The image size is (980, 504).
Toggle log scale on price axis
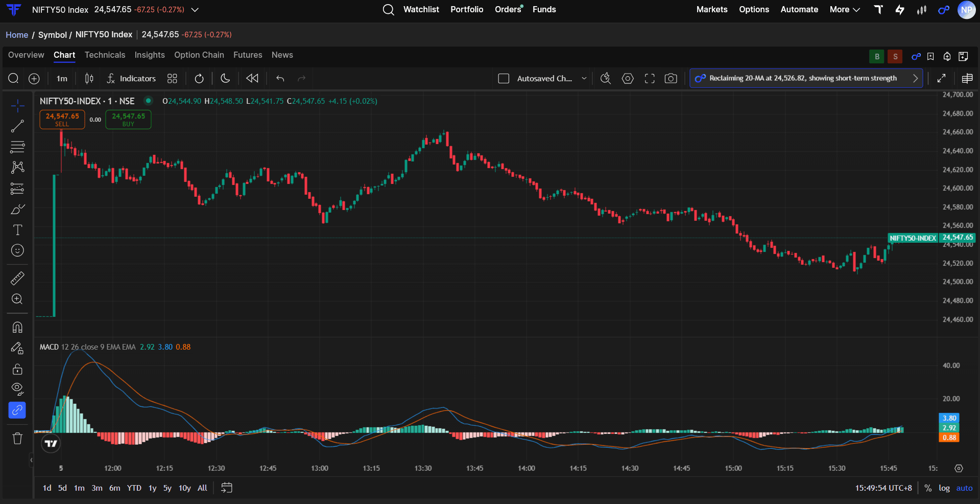click(944, 488)
